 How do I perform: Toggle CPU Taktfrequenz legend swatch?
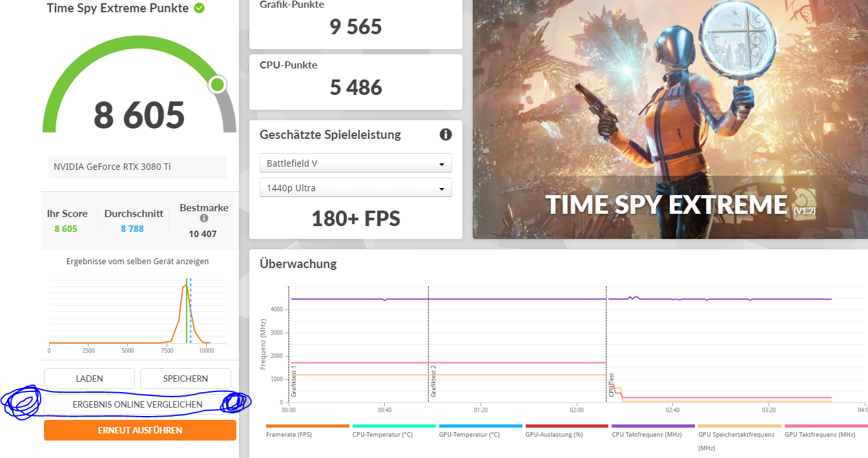pos(654,426)
